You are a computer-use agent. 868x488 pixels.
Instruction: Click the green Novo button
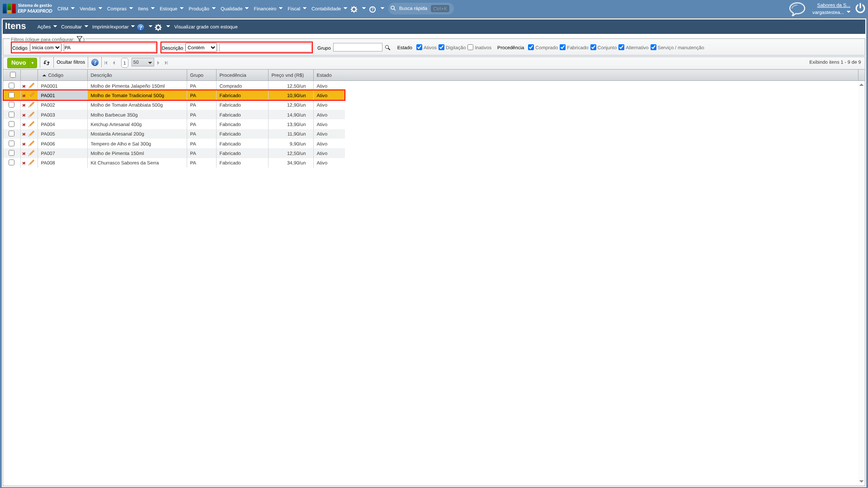point(18,63)
